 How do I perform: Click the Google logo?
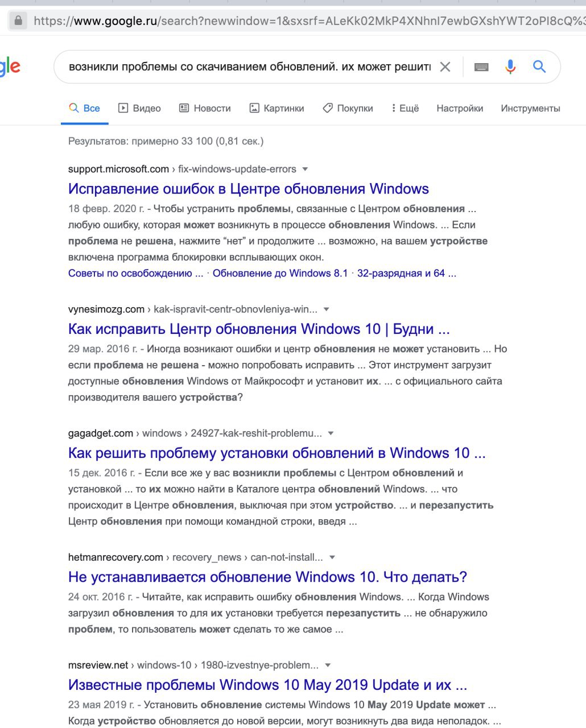coord(10,67)
